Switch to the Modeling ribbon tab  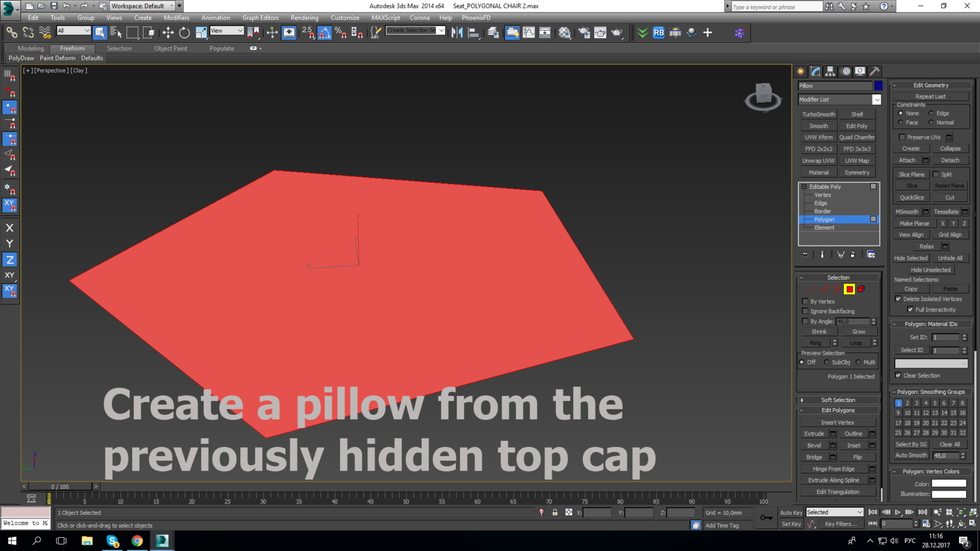coord(31,48)
